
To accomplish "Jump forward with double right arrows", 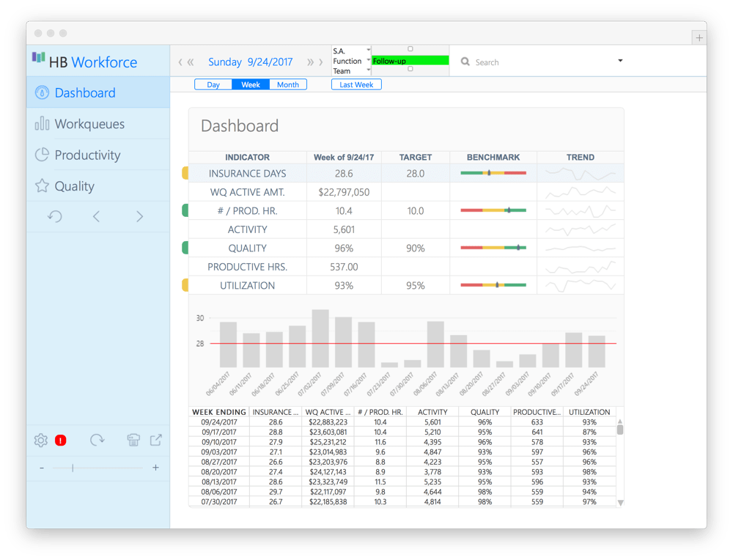I will pyautogui.click(x=310, y=62).
